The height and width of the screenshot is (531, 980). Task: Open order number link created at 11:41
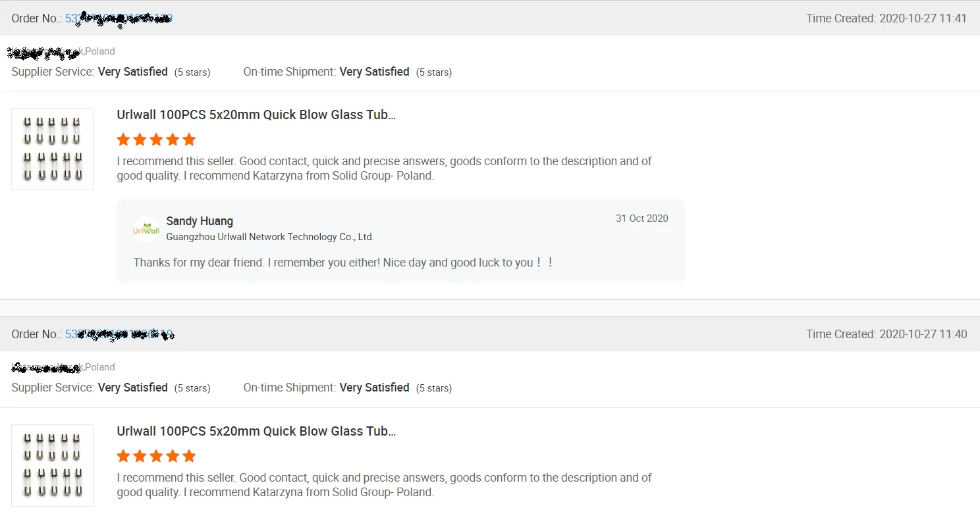coord(119,18)
